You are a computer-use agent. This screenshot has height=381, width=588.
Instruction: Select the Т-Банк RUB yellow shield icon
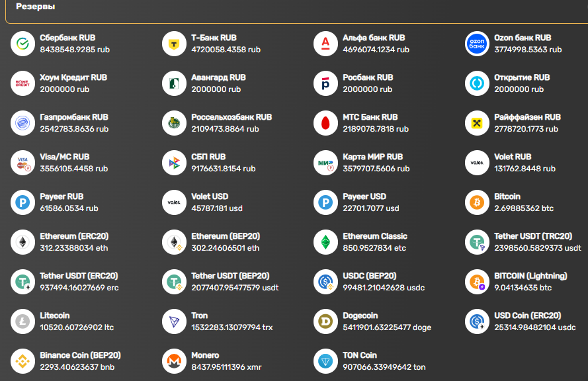[x=175, y=44]
